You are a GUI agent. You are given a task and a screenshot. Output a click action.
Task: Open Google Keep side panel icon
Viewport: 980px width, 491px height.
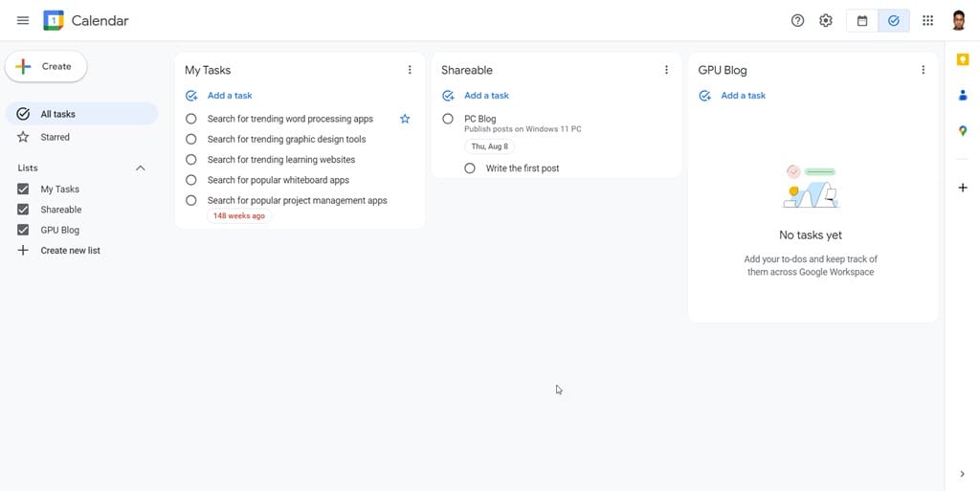pyautogui.click(x=963, y=59)
